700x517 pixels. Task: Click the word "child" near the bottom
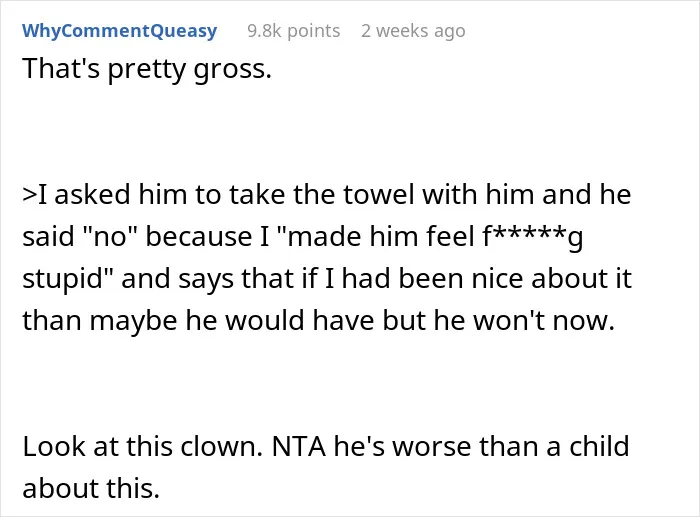(x=599, y=446)
